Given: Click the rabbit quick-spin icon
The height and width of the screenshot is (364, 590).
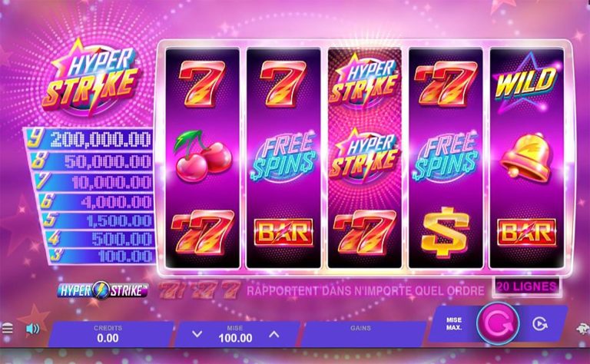Looking at the screenshot, I should pos(583,329).
